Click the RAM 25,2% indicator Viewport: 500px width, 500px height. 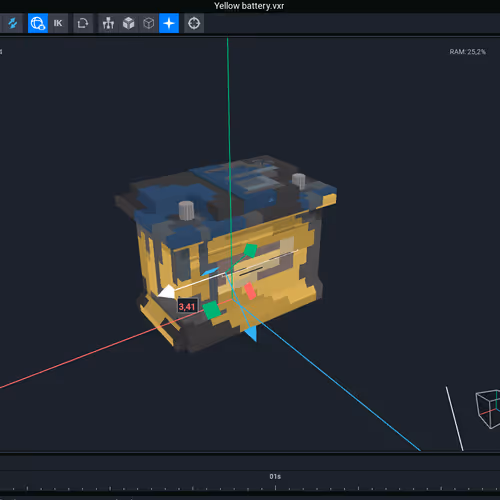coord(468,52)
